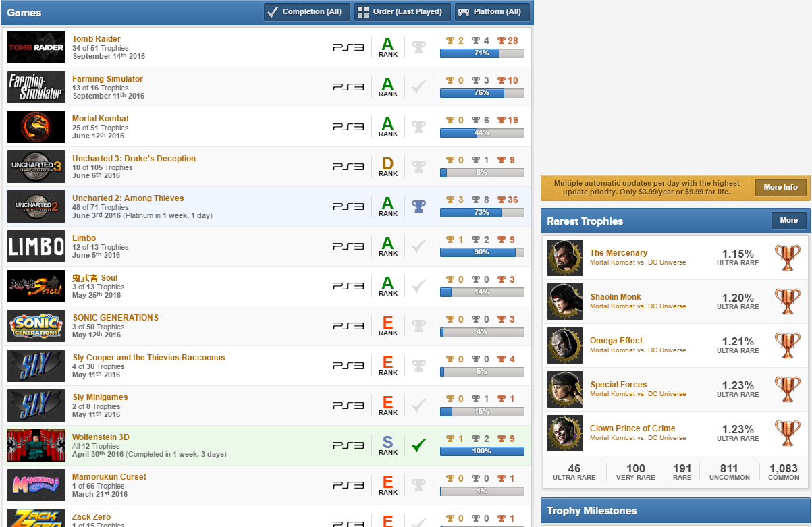Click the Ultra Rare trophy count stat

coord(574,471)
